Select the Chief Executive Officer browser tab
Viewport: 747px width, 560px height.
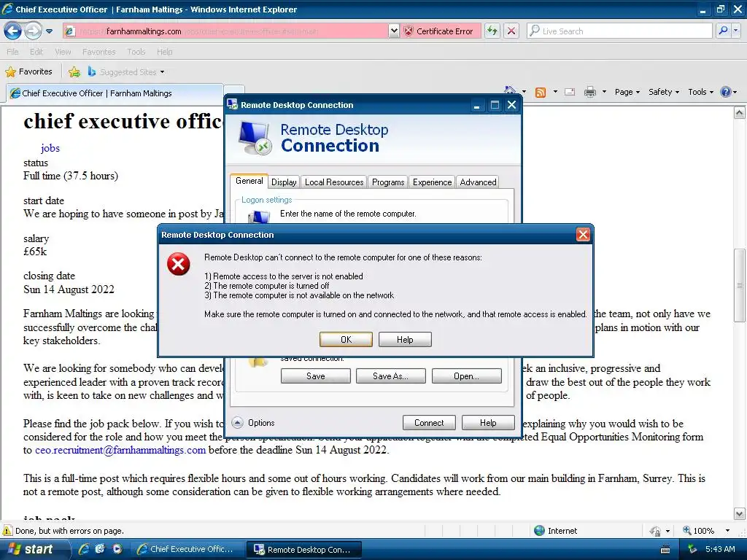(115, 93)
